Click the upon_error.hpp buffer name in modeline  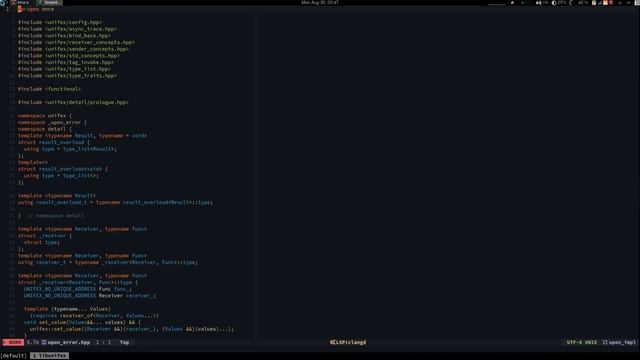pyautogui.click(x=69, y=342)
